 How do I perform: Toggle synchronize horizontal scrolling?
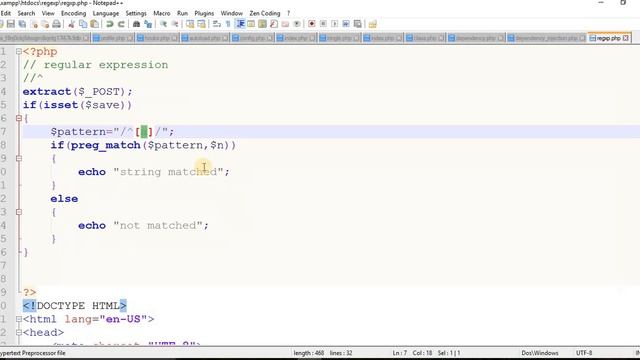[x=201, y=24]
